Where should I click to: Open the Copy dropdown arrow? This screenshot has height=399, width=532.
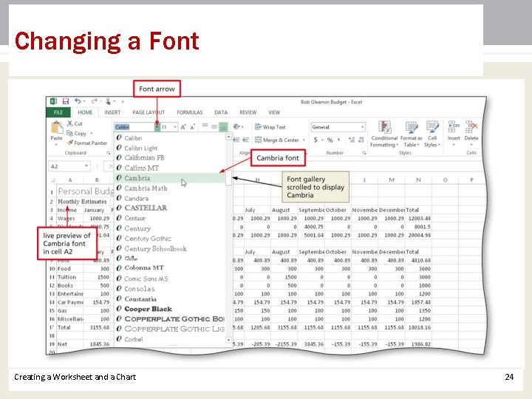92,133
